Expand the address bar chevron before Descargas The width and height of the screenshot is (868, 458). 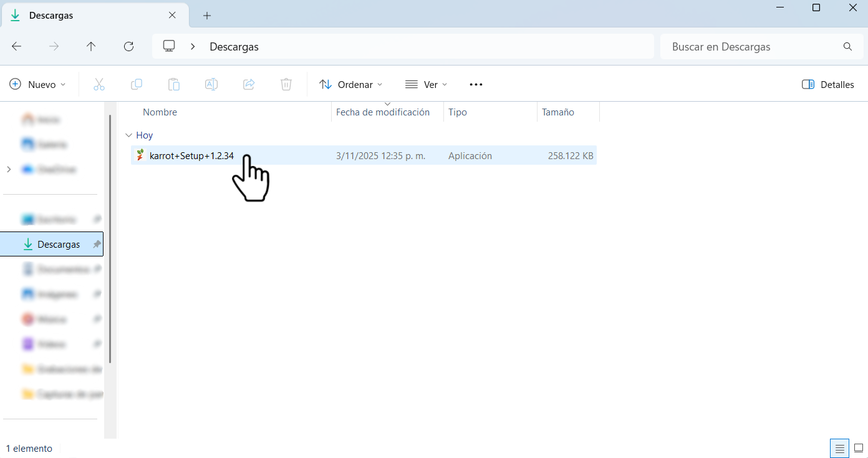(x=193, y=46)
